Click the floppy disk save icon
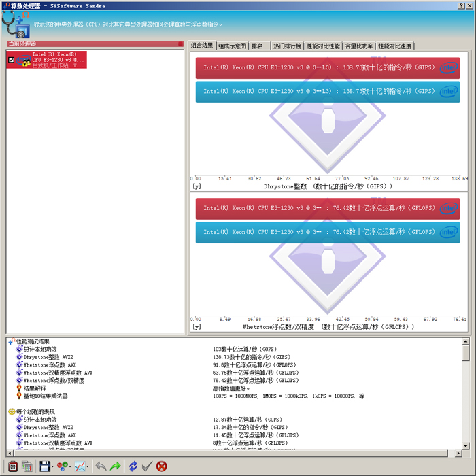 45,466
